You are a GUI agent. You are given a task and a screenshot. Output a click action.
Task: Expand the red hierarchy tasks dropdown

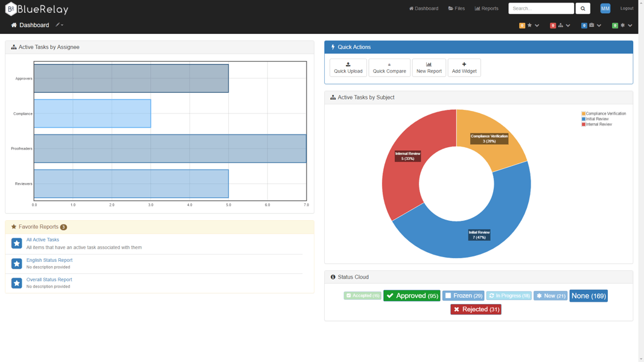click(x=561, y=25)
